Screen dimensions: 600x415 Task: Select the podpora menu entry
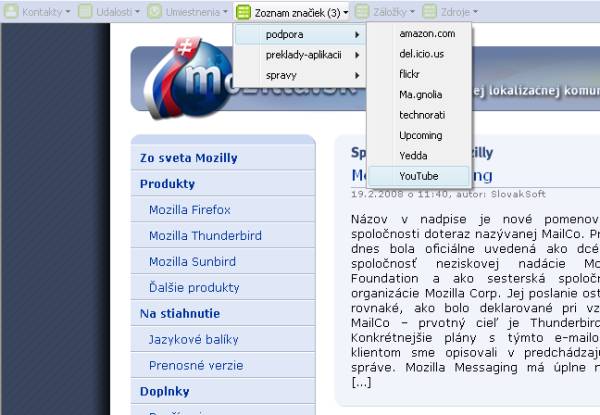[x=299, y=34]
